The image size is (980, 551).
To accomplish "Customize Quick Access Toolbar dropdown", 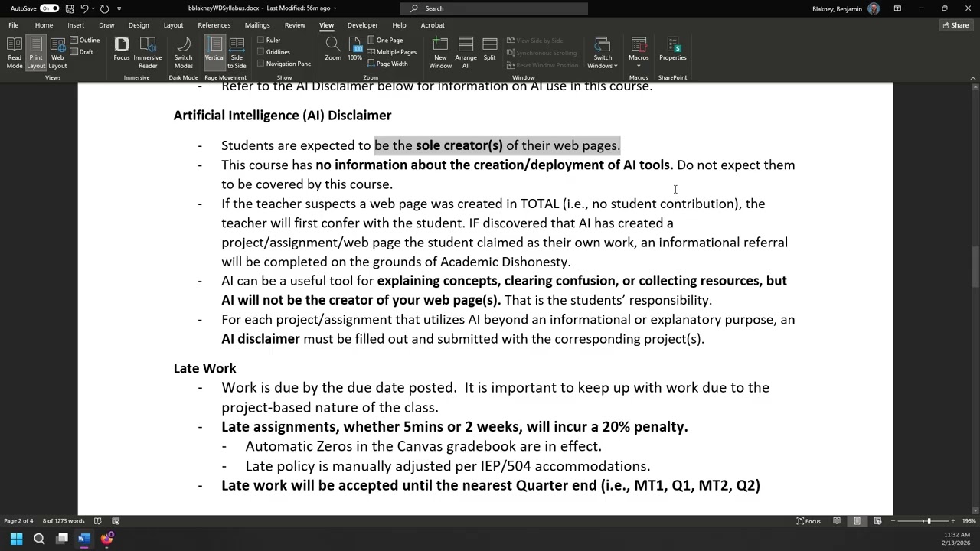I will (119, 8).
